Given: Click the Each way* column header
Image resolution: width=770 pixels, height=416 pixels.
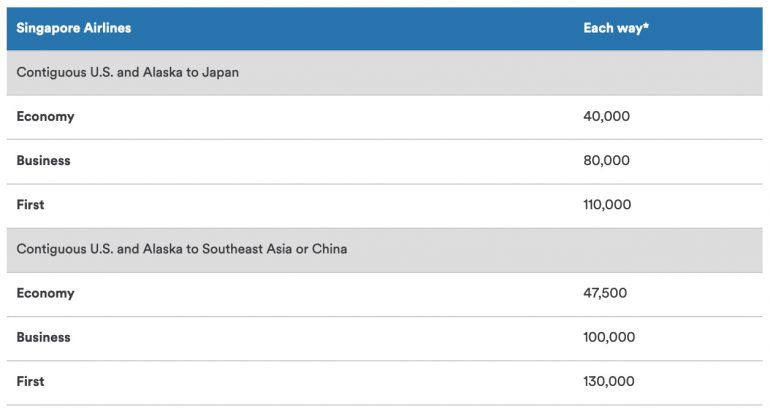Looking at the screenshot, I should (616, 28).
